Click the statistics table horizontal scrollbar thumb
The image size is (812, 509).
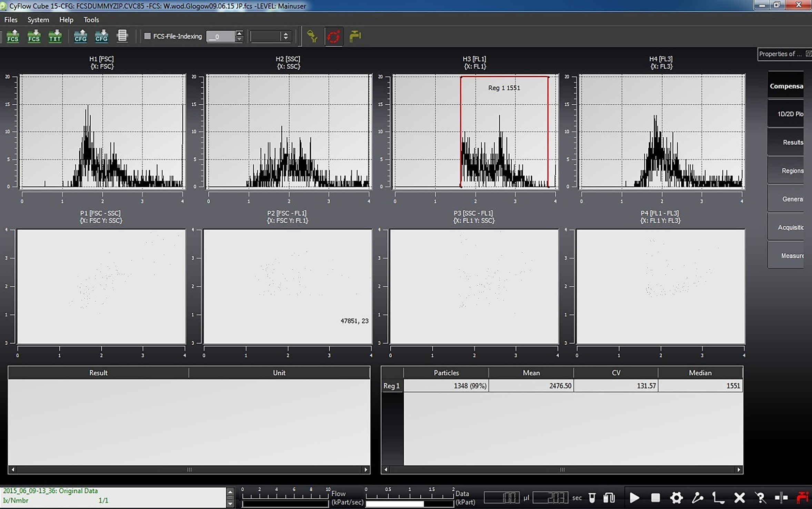tap(562, 469)
